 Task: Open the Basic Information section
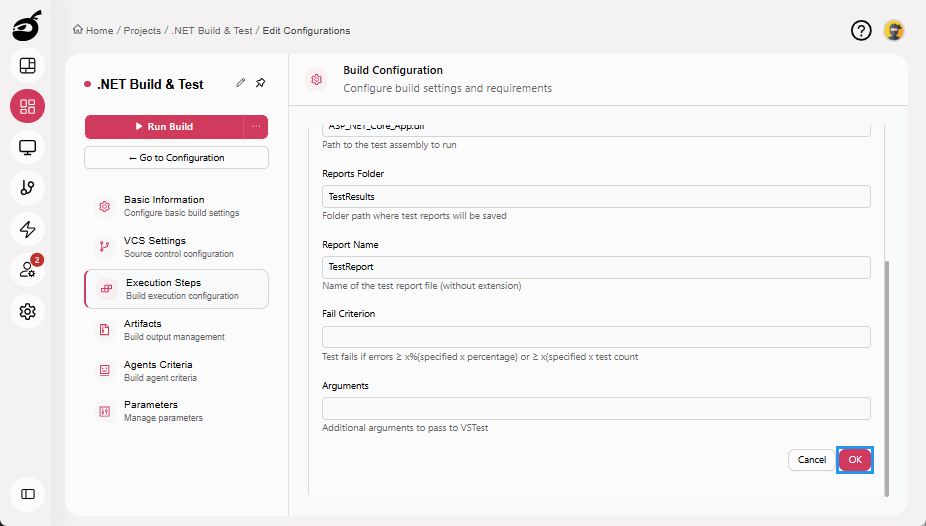pos(177,206)
